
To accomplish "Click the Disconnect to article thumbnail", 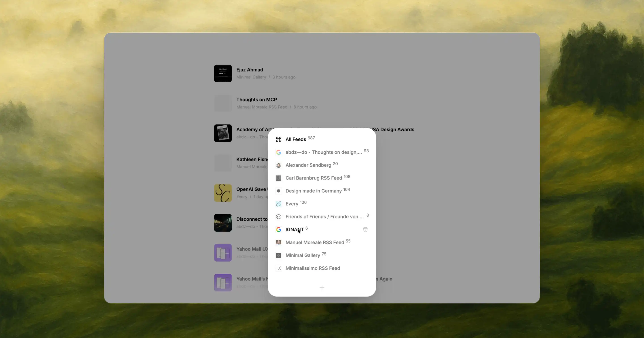I will pyautogui.click(x=223, y=223).
